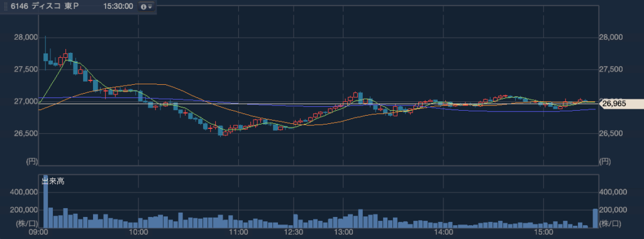The width and height of the screenshot is (644, 239).
Task: Open the info dropdown beside 15:30:00
Action: point(146,7)
